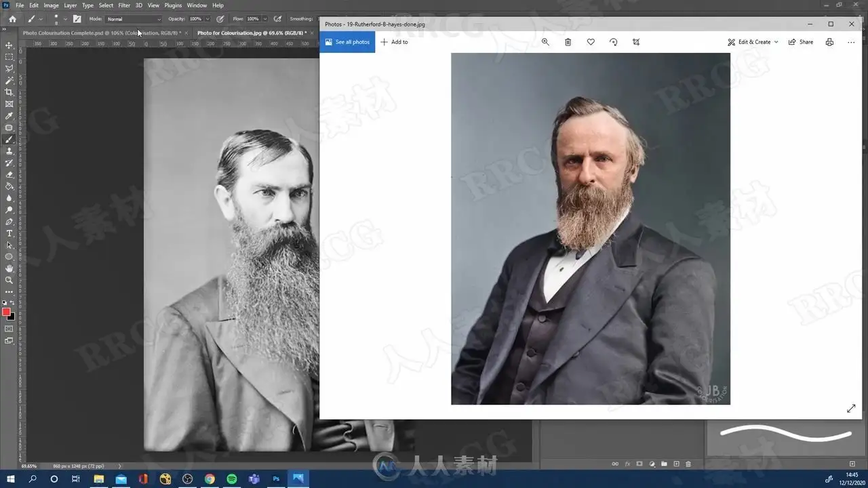Select the Clone Stamp tool
The height and width of the screenshot is (488, 868).
[9, 151]
